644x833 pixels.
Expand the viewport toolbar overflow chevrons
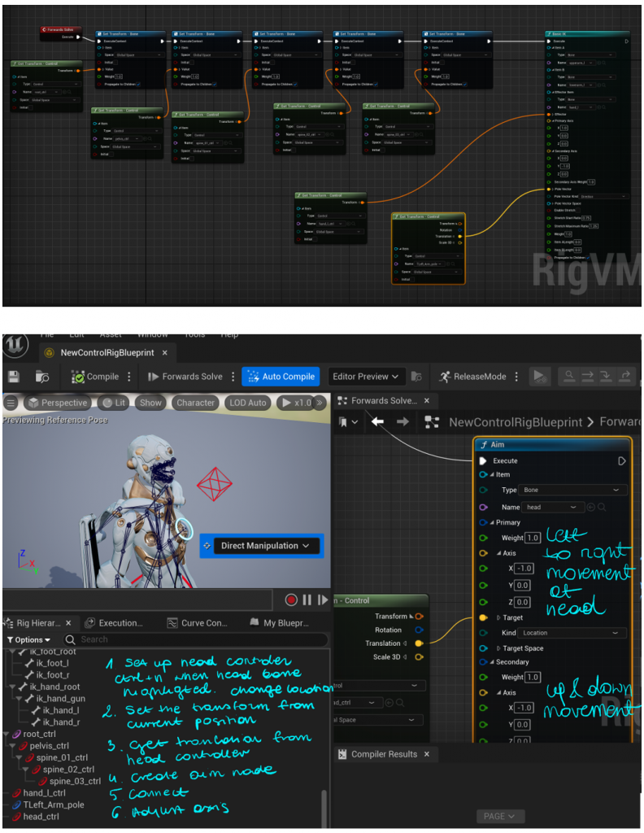coord(320,403)
